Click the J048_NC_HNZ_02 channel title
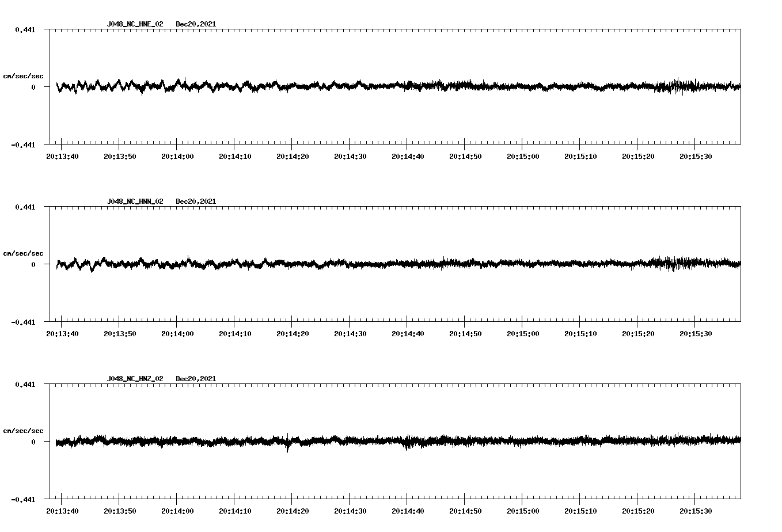This screenshot has width=782, height=532. [135, 379]
